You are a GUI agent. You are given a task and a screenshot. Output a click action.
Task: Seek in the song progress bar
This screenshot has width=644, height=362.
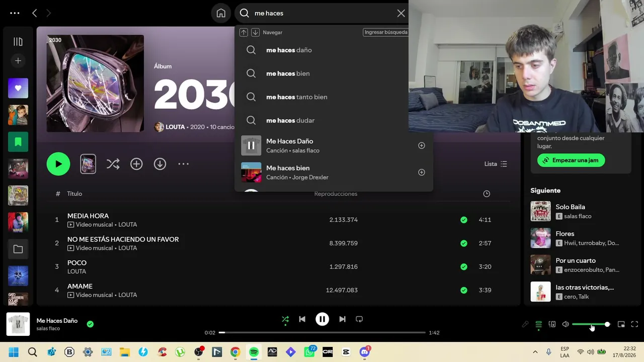pyautogui.click(x=322, y=332)
